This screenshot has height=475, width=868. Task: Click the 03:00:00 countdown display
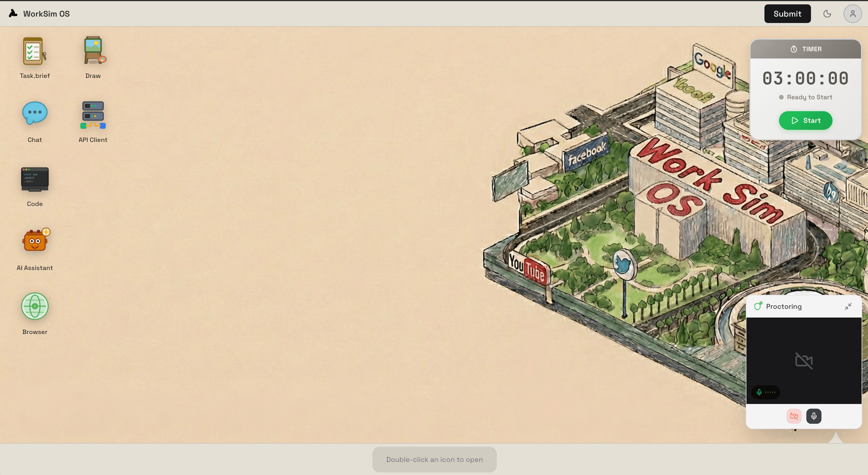coord(805,79)
